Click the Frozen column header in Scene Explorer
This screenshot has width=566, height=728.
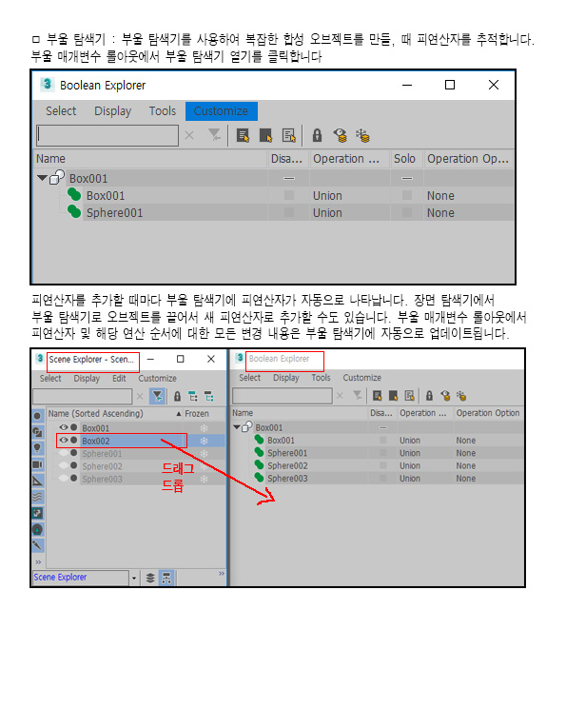click(197, 414)
